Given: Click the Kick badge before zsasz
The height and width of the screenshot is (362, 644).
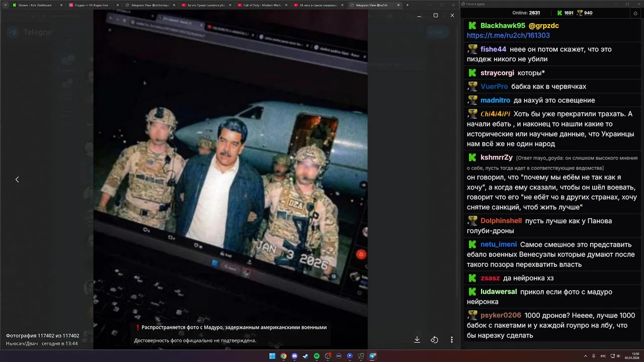Looking at the screenshot, I should pyautogui.click(x=472, y=278).
